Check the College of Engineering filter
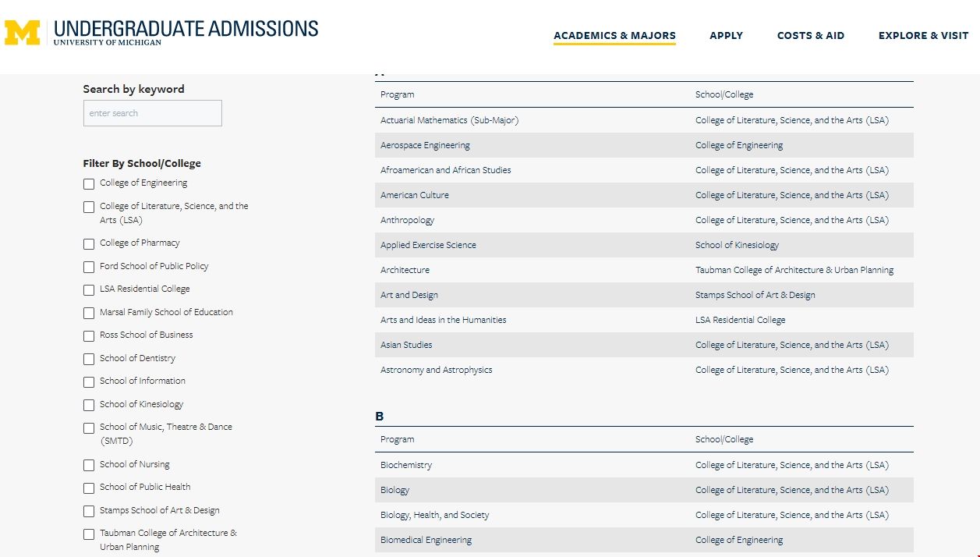The height and width of the screenshot is (557, 980). [89, 184]
